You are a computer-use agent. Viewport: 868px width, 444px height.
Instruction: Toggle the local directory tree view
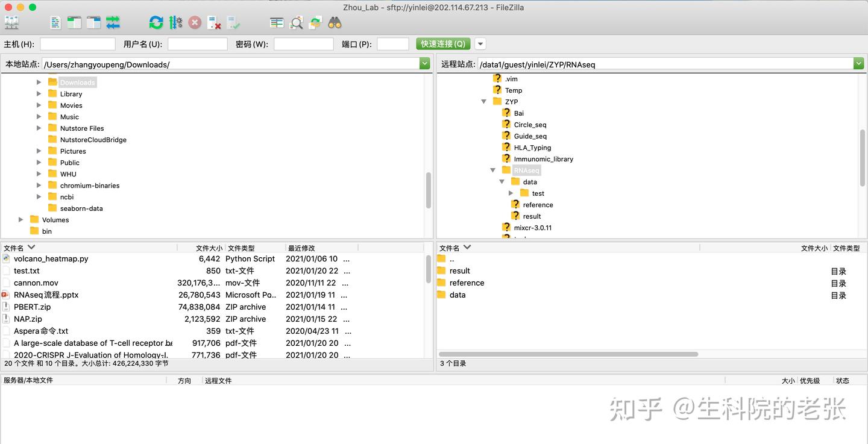pos(73,22)
